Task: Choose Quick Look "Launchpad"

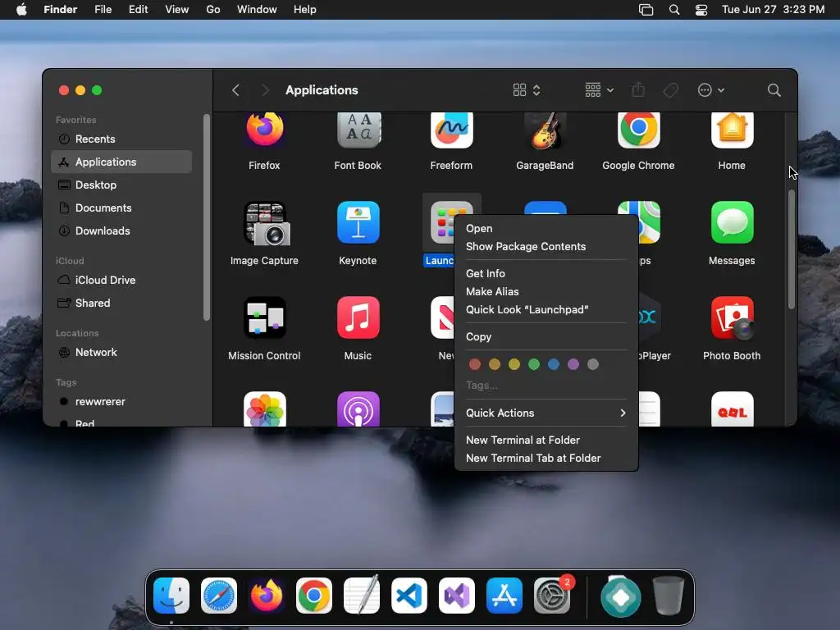Action: pyautogui.click(x=546, y=309)
